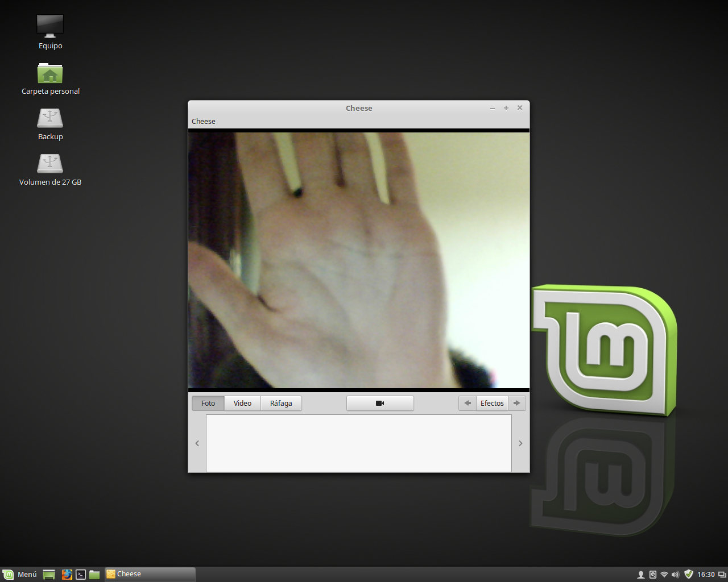Image resolution: width=728 pixels, height=582 pixels.
Task: Click the Cheese taskbar window button
Action: [150, 574]
